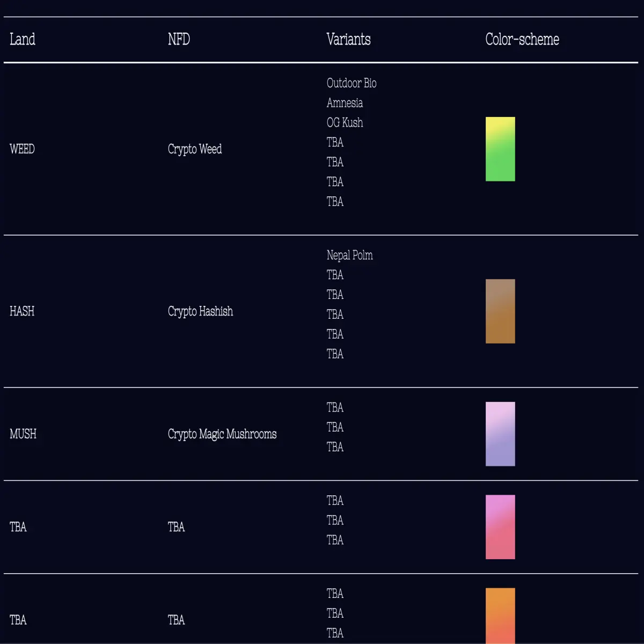Select the brown HASH color swatch
The image size is (644, 644).
(x=500, y=311)
